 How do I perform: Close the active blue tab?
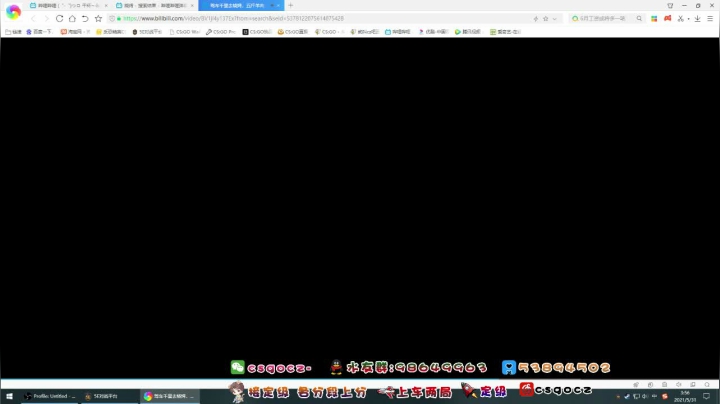pyautogui.click(x=278, y=6)
